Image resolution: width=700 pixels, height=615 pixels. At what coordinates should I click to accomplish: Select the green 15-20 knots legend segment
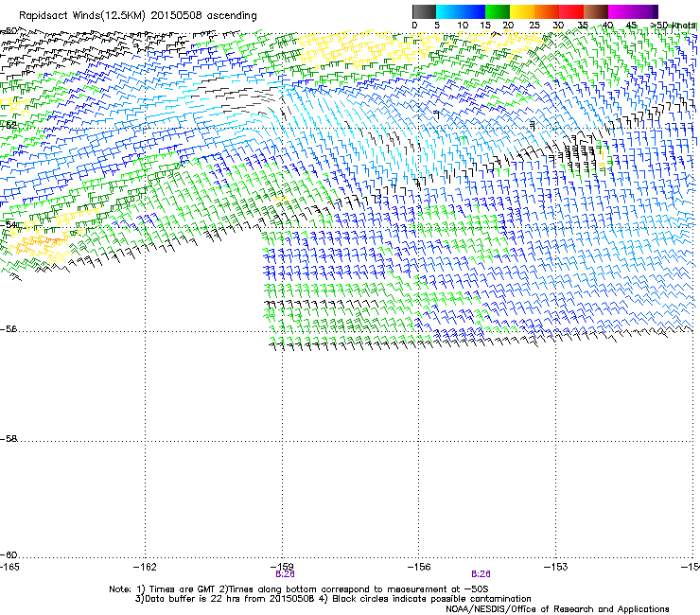498,11
